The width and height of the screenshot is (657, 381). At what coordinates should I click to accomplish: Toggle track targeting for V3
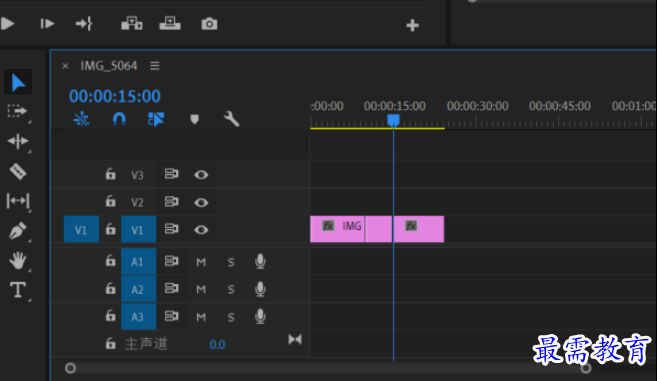pos(137,175)
